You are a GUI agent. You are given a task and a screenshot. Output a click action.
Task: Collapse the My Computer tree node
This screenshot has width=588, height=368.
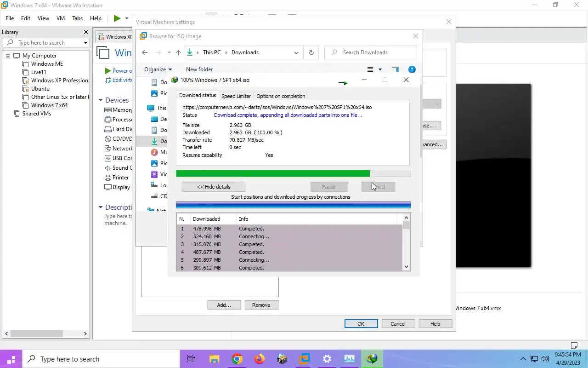click(8, 56)
